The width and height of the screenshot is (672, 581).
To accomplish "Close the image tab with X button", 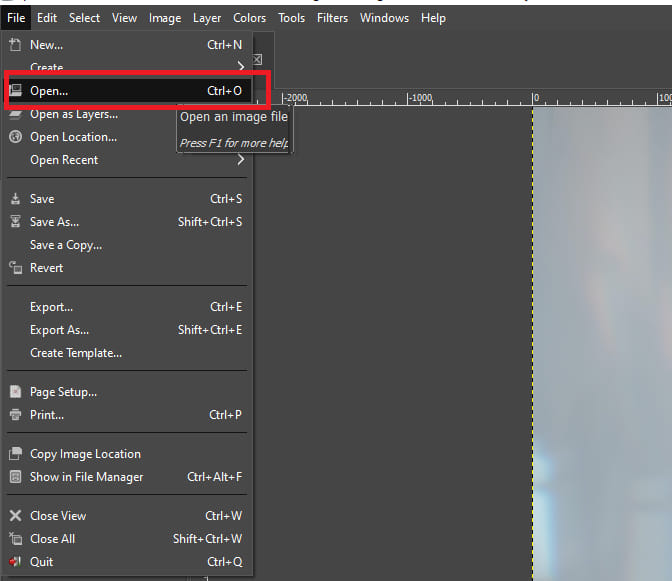I will pyautogui.click(x=257, y=60).
